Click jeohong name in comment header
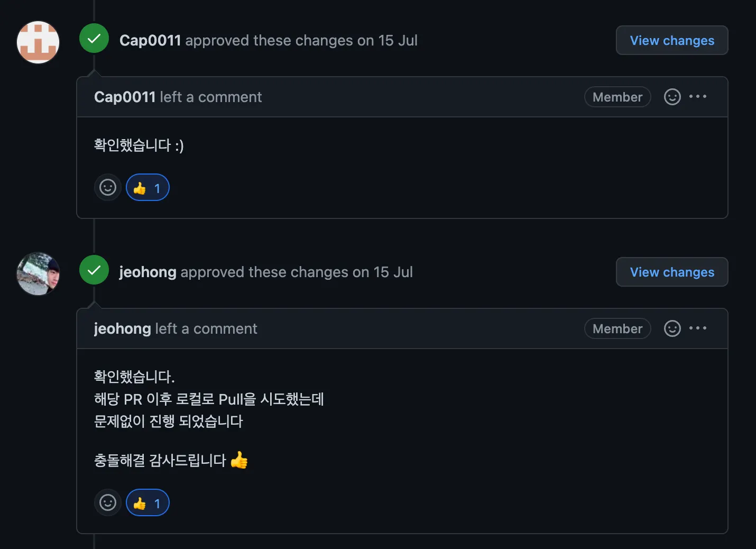This screenshot has height=549, width=756. (x=122, y=329)
